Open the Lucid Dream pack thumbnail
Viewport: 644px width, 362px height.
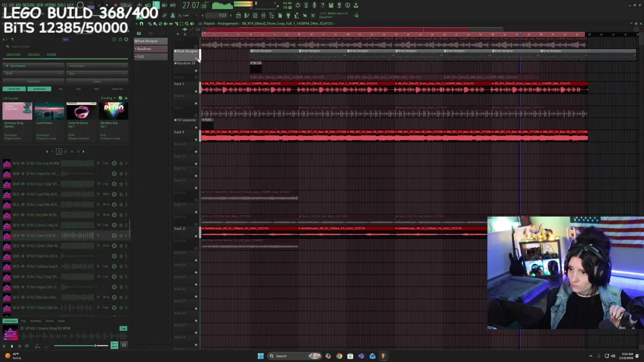click(49, 111)
